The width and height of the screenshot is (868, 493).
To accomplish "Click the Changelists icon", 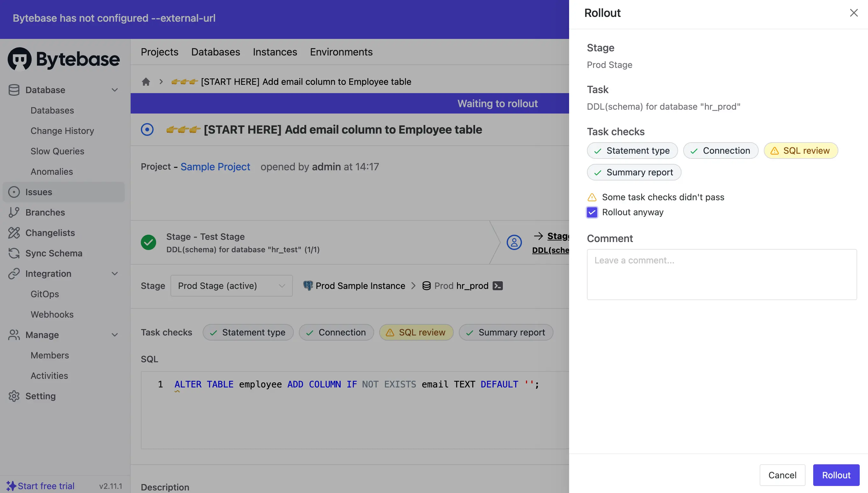I will pos(14,232).
